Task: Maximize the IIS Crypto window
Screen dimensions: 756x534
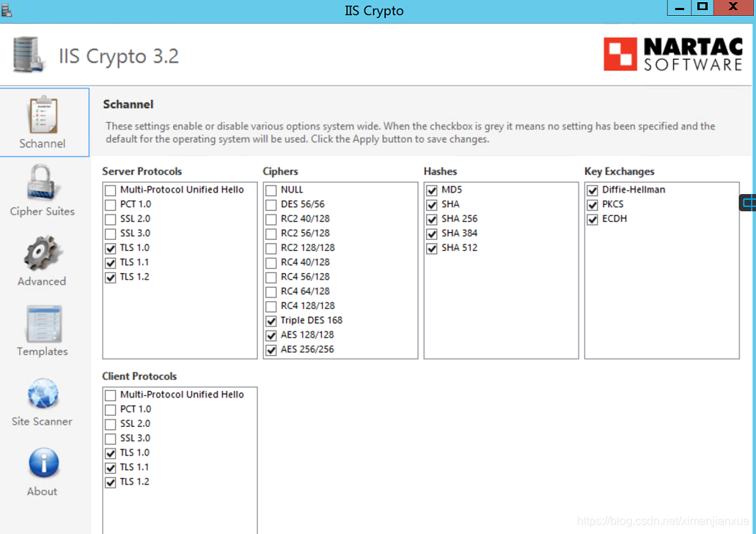Action: pyautogui.click(x=703, y=8)
